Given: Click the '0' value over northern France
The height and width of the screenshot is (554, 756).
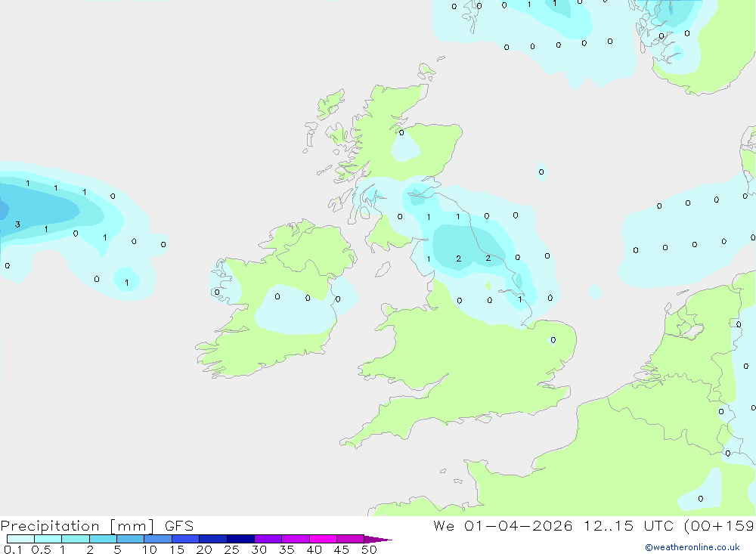Looking at the screenshot, I should 701,499.
